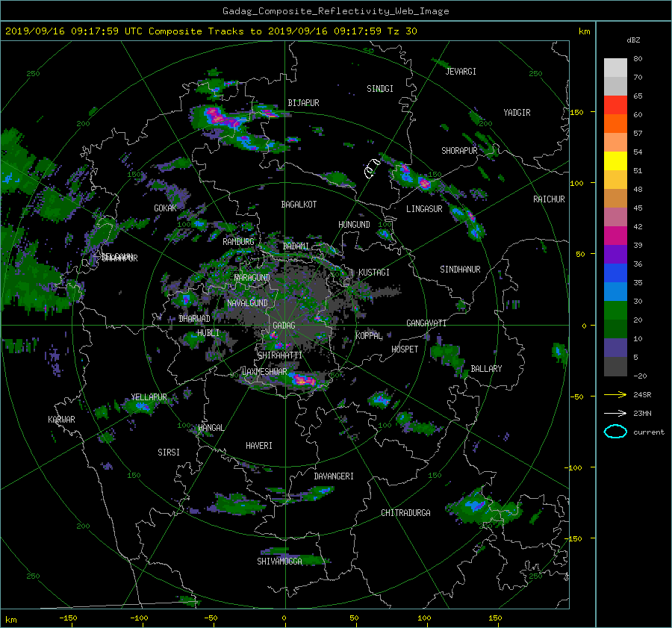The width and height of the screenshot is (672, 628).
Task: Click the NARAGUND city label
Action: point(252,278)
